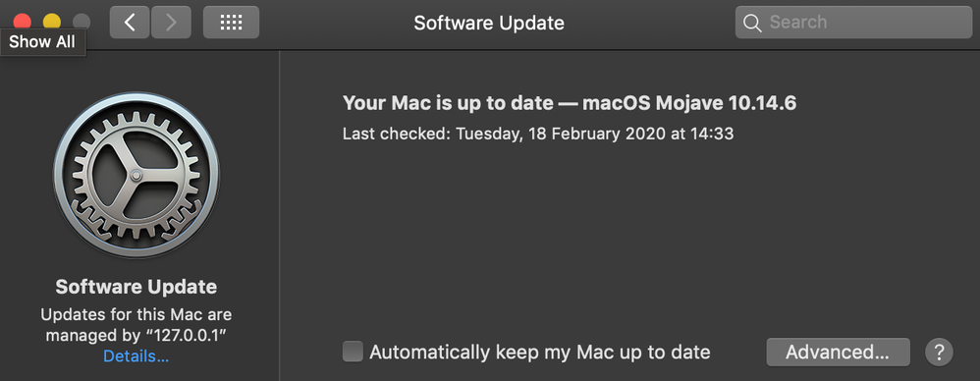This screenshot has height=381, width=980.
Task: Click the Last checked date text
Action: (538, 134)
